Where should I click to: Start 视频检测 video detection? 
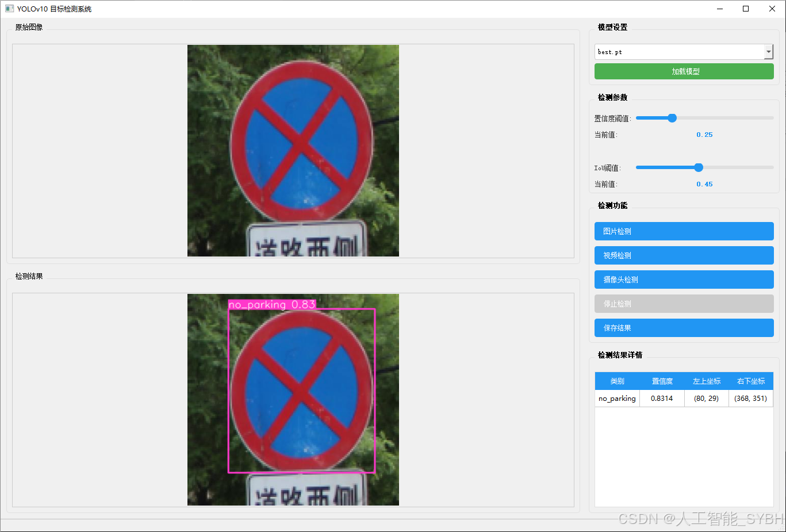tap(684, 255)
